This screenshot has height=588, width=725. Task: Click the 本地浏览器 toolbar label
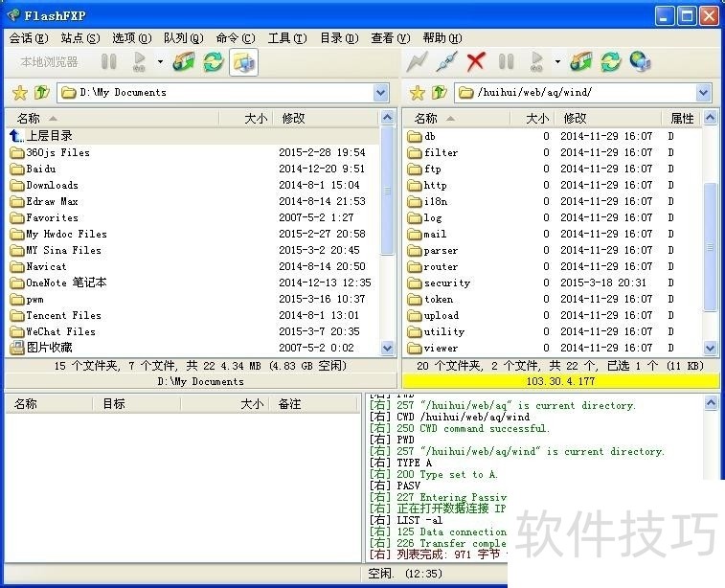point(50,62)
